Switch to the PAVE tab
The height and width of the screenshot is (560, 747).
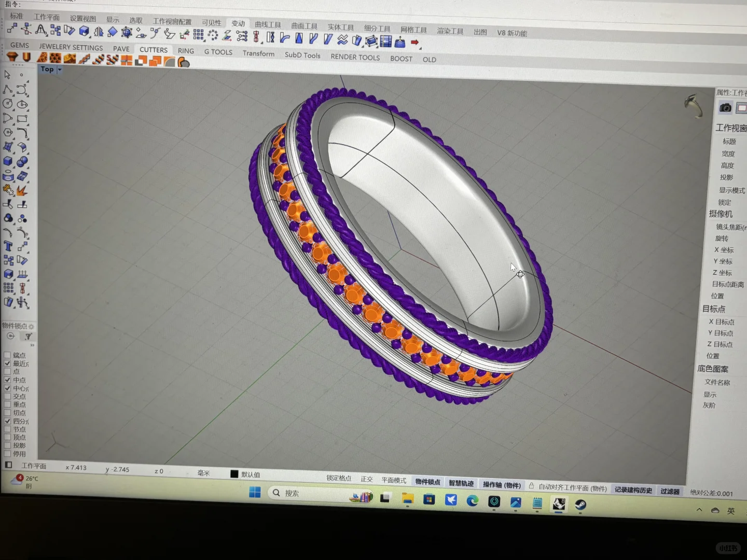pyautogui.click(x=121, y=49)
